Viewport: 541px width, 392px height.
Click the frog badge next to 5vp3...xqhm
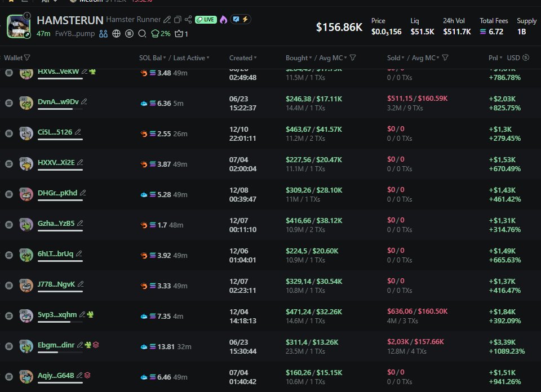point(90,314)
